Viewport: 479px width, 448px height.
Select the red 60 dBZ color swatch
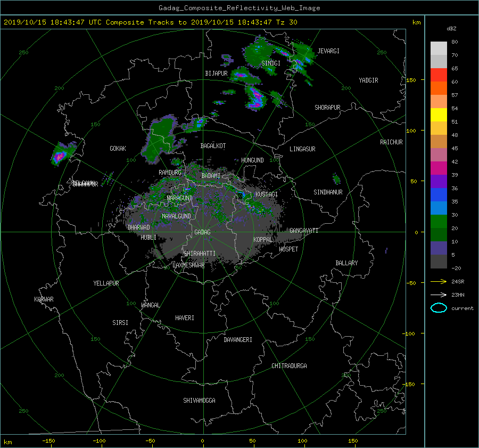point(439,75)
